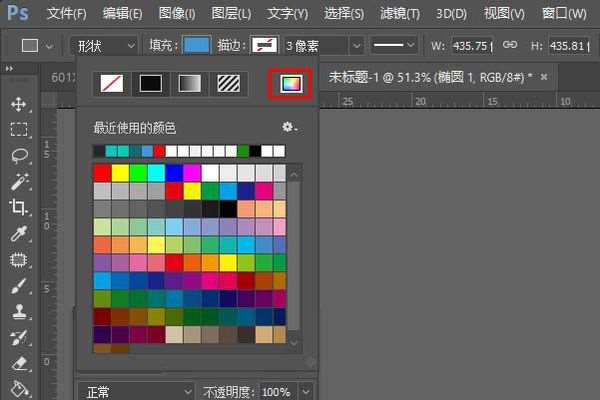Select the Clone Stamp tool
Screen dimensions: 600x400
tap(19, 312)
